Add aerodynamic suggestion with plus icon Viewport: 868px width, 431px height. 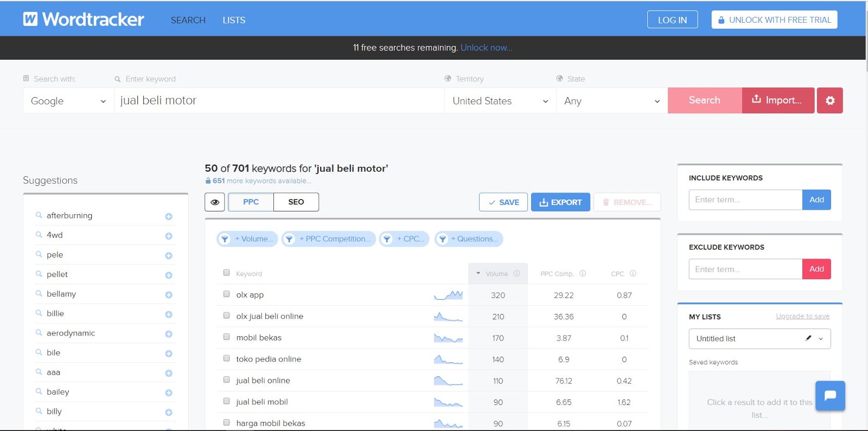[x=169, y=334]
